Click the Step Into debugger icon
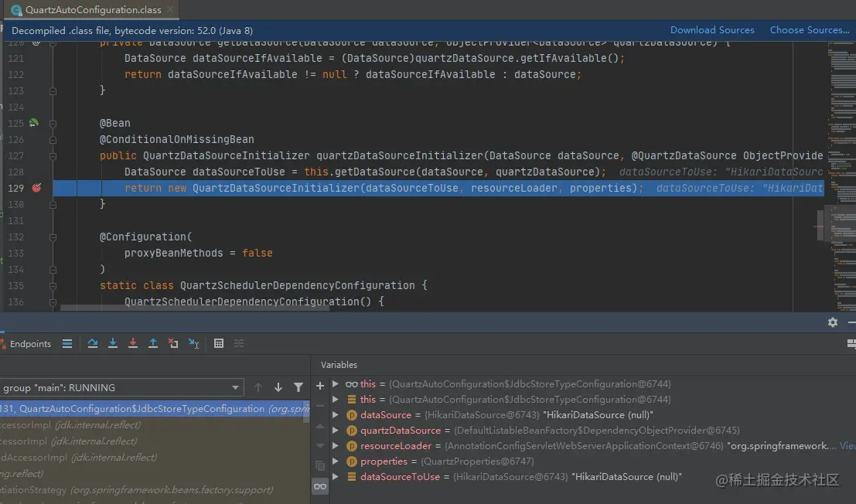The height and width of the screenshot is (504, 856). (x=112, y=344)
